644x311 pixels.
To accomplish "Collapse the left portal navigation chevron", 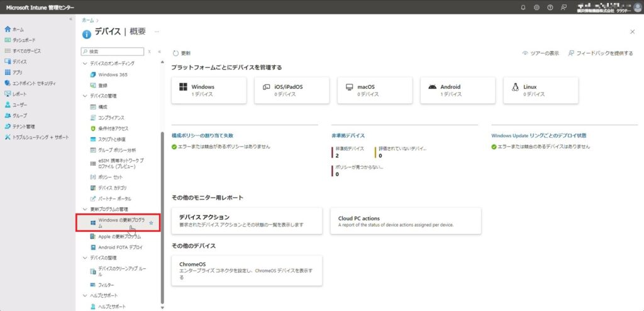I will [70, 20].
